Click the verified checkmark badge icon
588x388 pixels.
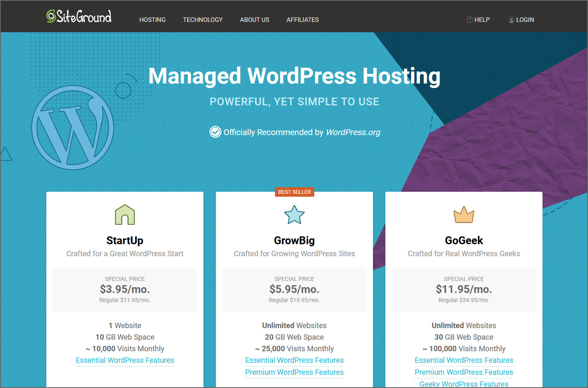(215, 132)
